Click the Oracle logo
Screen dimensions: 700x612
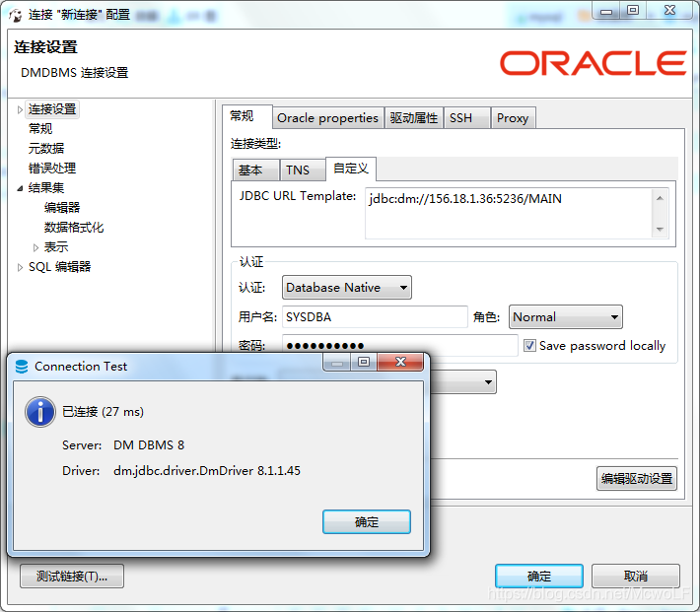coord(593,63)
